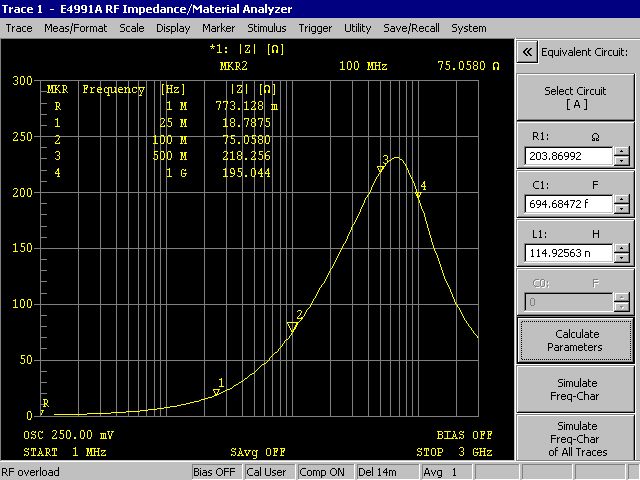Open the System menu
Screen dimensions: 640x480
[x=469, y=28]
